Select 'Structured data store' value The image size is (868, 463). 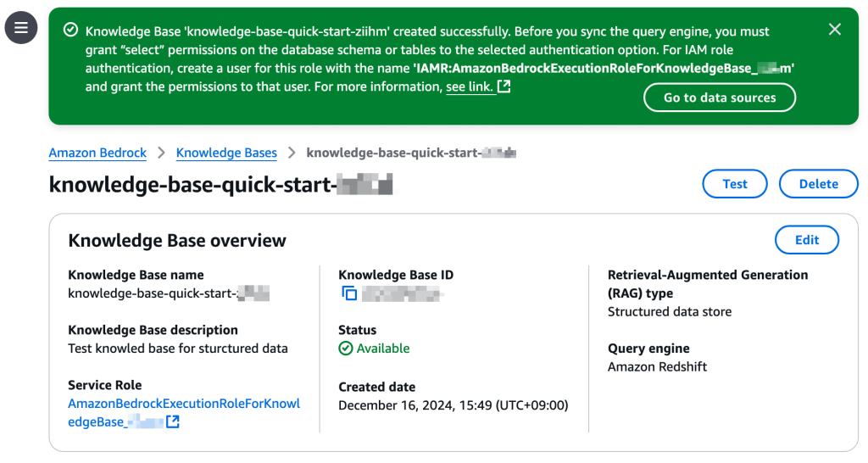coord(670,312)
